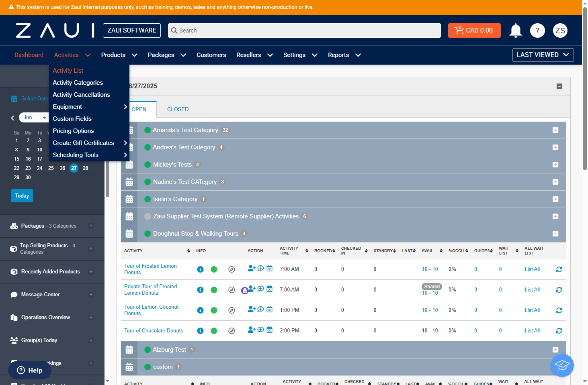The image size is (588, 385).
Task: Click the ZAUI SOFTWARE button
Action: tap(132, 31)
